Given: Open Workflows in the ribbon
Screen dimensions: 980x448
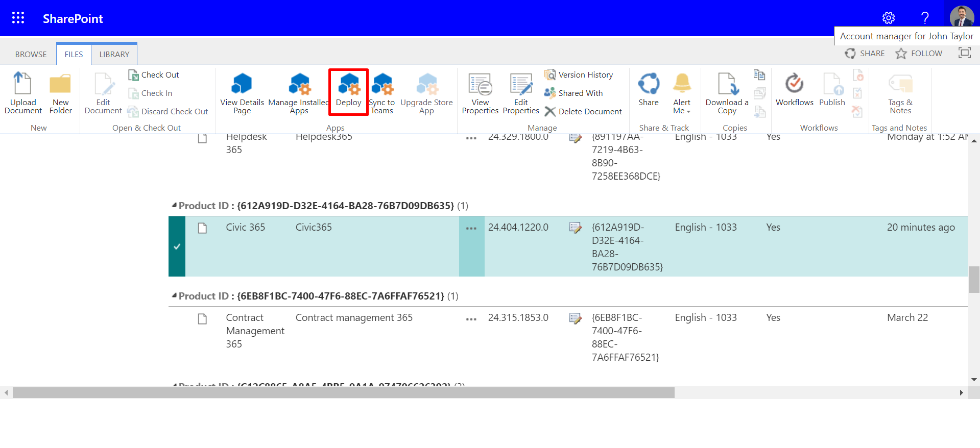Looking at the screenshot, I should coord(795,89).
